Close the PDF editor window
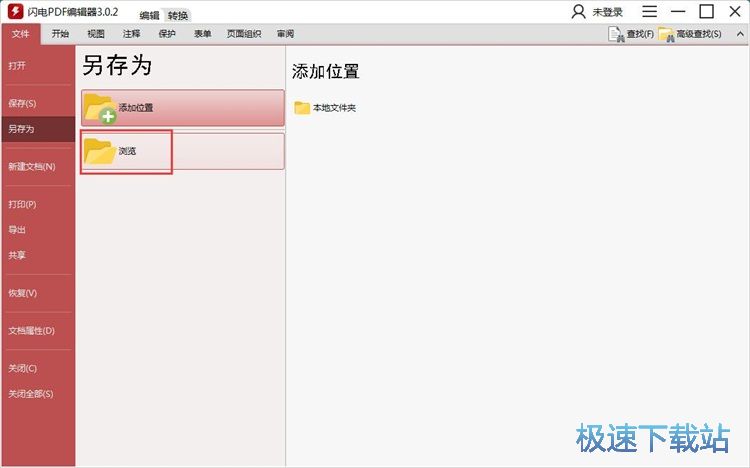750x468 pixels. (x=735, y=11)
